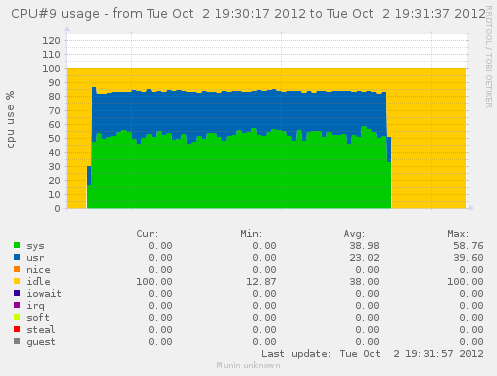Click the purple irq legend swatch
The image size is (497, 376).
[x=17, y=305]
